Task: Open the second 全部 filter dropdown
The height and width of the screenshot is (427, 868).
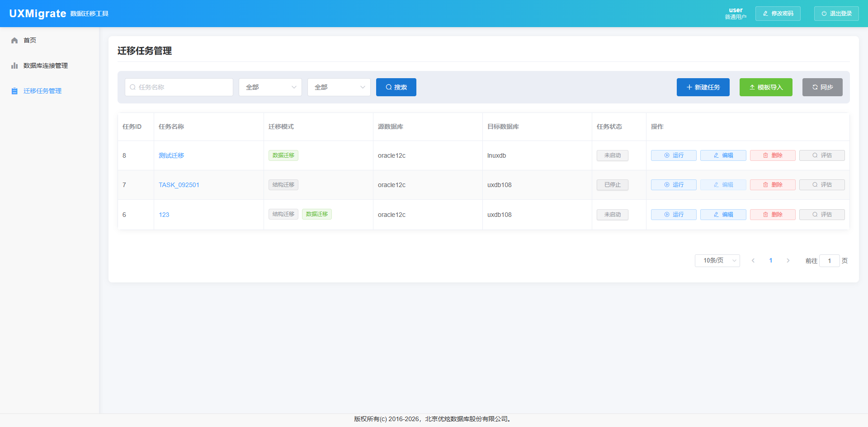Action: coord(339,87)
